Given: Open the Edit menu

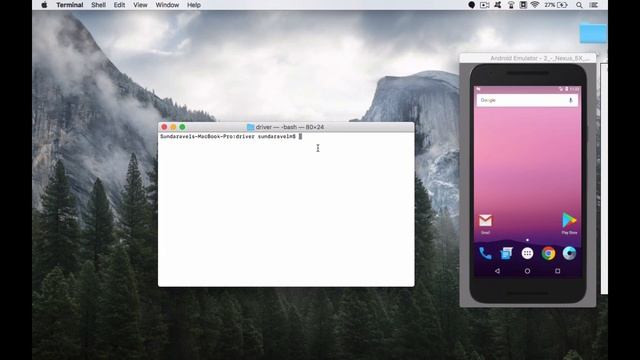Looking at the screenshot, I should click(119, 5).
